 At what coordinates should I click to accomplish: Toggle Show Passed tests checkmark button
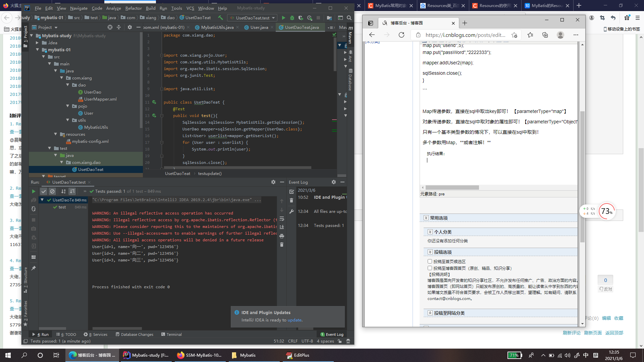pos(44,191)
